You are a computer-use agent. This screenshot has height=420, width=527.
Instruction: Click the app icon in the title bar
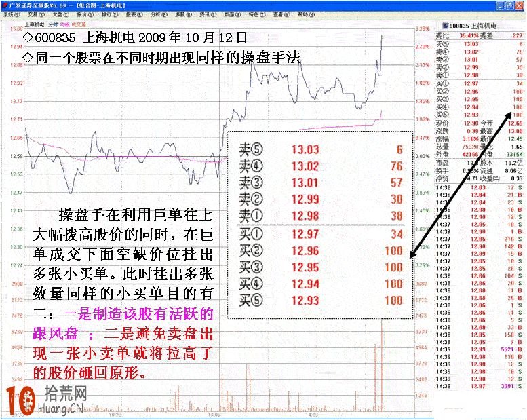point(5,5)
